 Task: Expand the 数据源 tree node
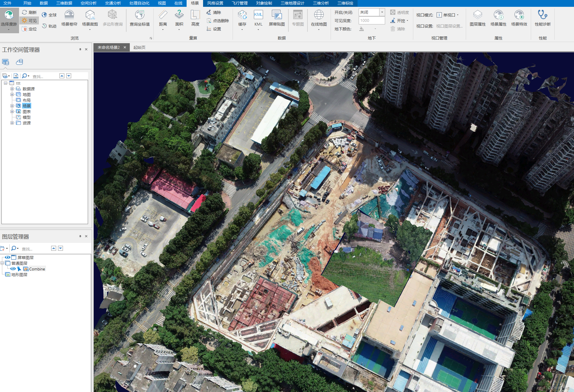pyautogui.click(x=12, y=89)
